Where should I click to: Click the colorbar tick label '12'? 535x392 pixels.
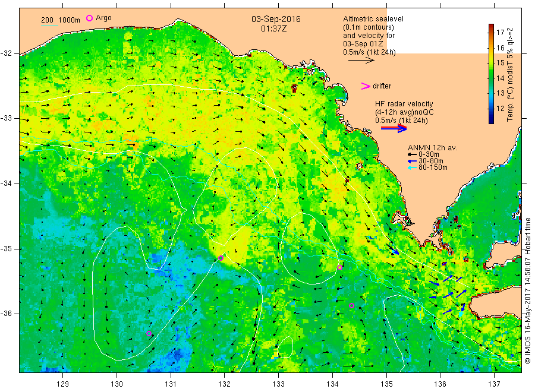coord(500,109)
